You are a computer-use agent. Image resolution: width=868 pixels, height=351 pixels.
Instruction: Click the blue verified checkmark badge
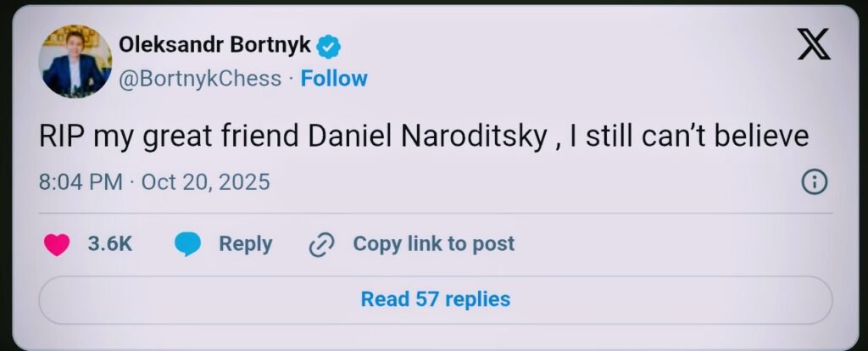(x=330, y=46)
